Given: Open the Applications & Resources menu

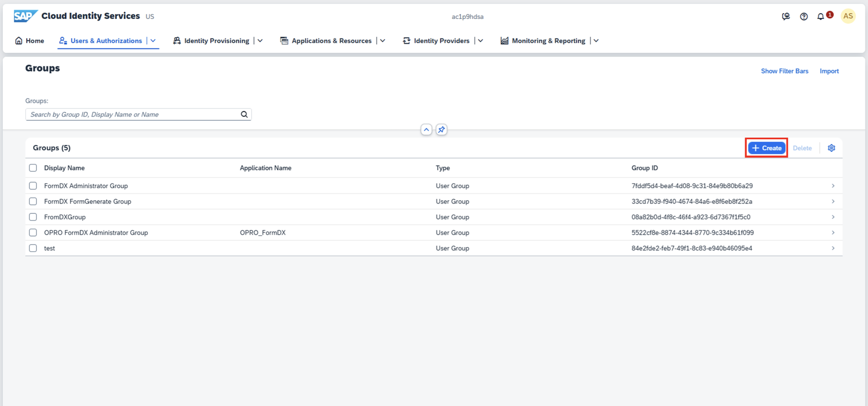Looking at the screenshot, I should click(x=326, y=41).
